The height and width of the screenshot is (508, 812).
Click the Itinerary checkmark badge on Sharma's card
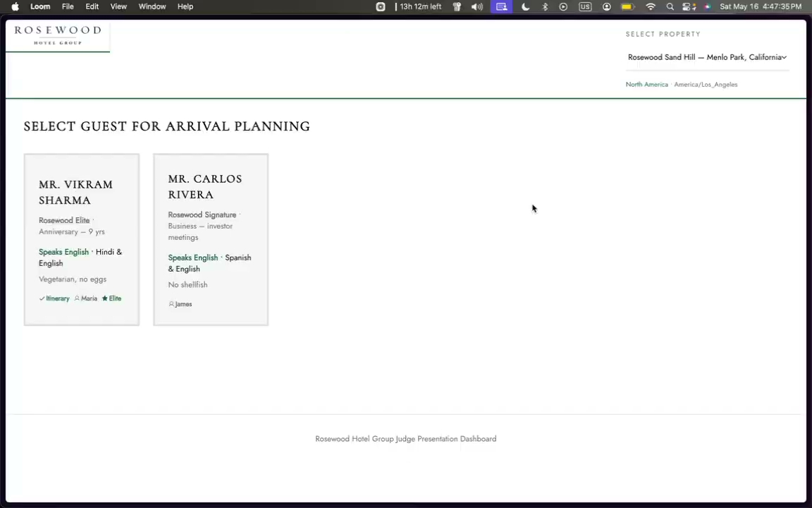tap(54, 298)
